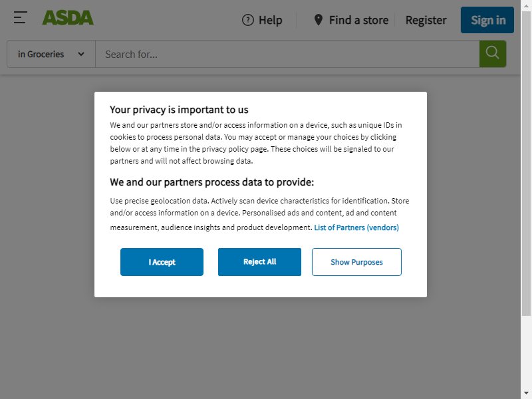Click the vertical scrollbar thumb
Viewport: 532px width, 399px height.
pyautogui.click(x=526, y=163)
